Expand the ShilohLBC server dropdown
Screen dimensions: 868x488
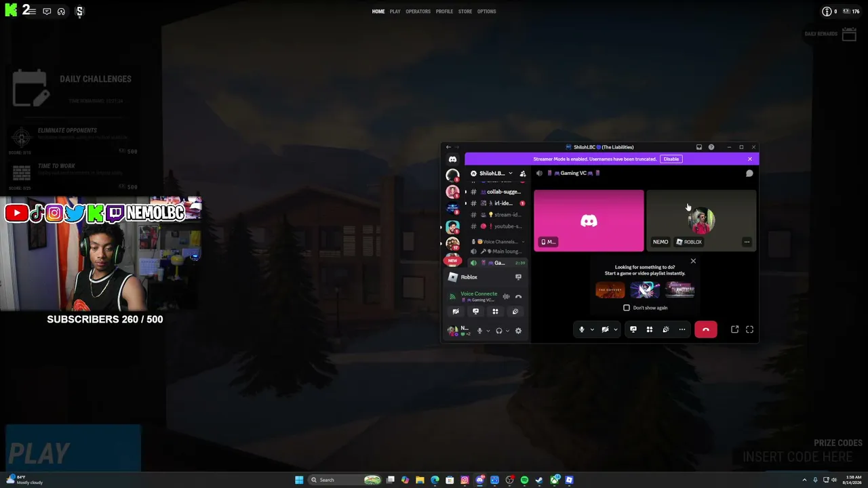pos(510,174)
